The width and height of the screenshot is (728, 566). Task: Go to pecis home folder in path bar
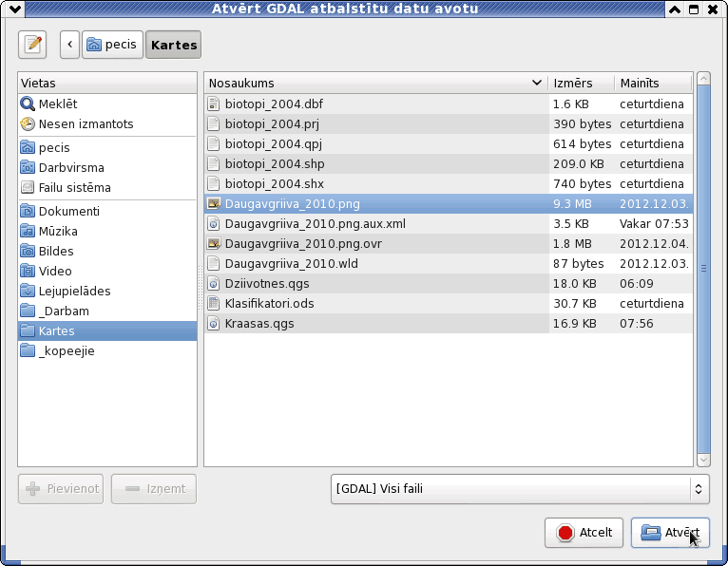point(112,45)
